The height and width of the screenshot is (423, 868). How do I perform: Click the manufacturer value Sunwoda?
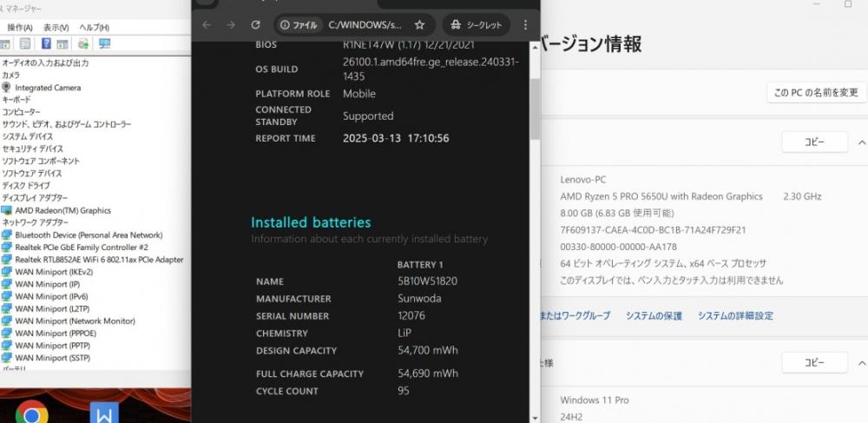[419, 299]
